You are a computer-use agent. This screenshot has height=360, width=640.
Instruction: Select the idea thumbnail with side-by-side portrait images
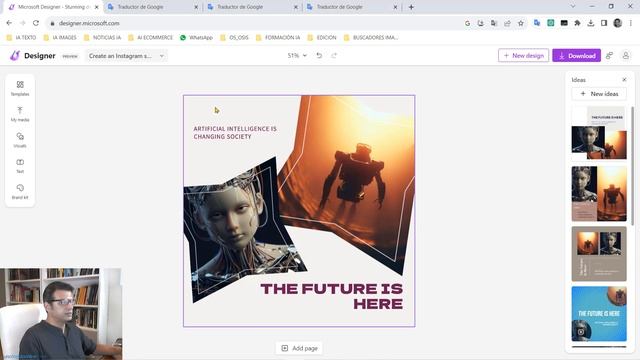pyautogui.click(x=599, y=193)
